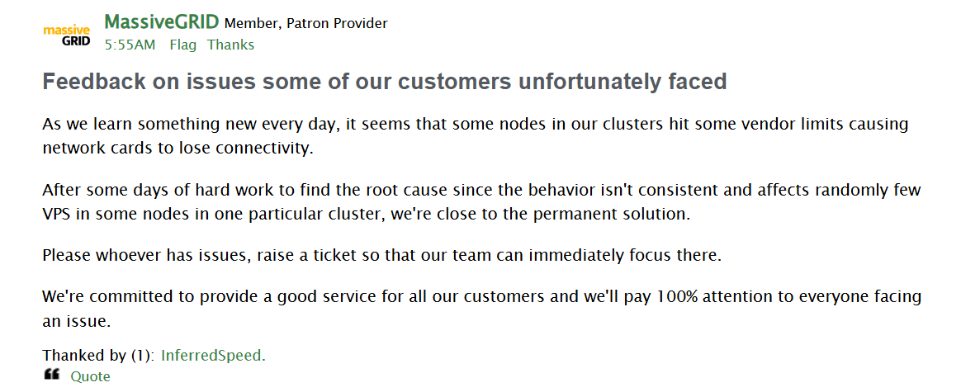This screenshot has width=980, height=392.
Task: Give Thanks to this post
Action: [x=230, y=45]
